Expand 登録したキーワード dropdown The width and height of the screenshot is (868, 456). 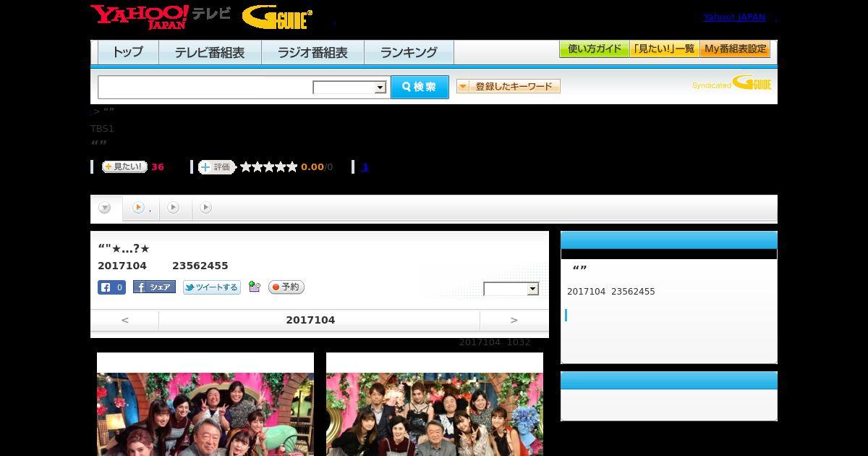click(x=509, y=86)
